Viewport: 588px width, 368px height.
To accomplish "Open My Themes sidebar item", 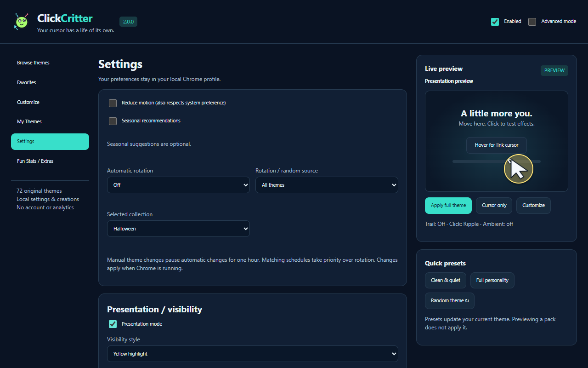I will click(x=50, y=121).
